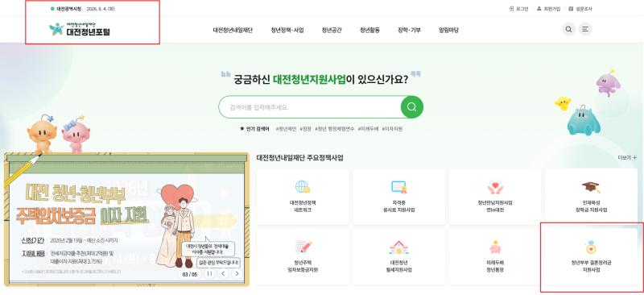This screenshot has width=644, height=295.
Task: Open the 대전청년내일재단 menu
Action: tap(233, 30)
